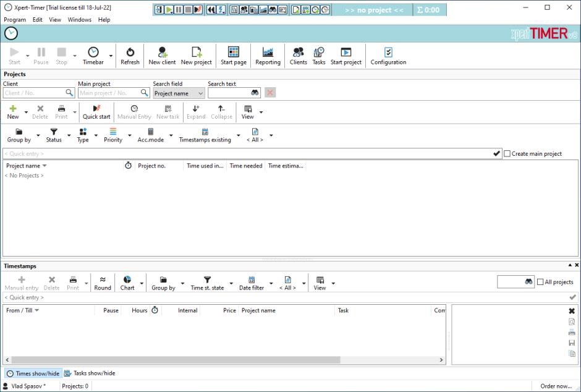Open the Program menu
Viewport: 581px width, 392px height.
point(15,20)
